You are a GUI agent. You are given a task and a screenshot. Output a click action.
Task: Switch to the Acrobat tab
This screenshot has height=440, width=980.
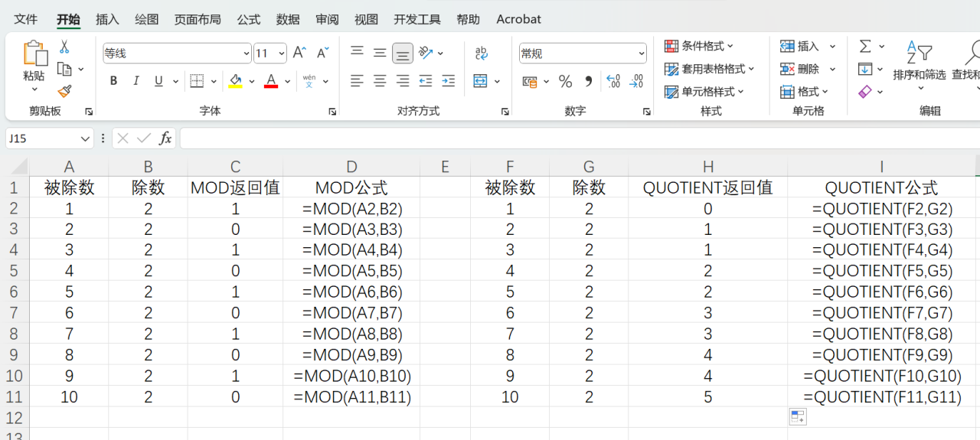tap(518, 19)
